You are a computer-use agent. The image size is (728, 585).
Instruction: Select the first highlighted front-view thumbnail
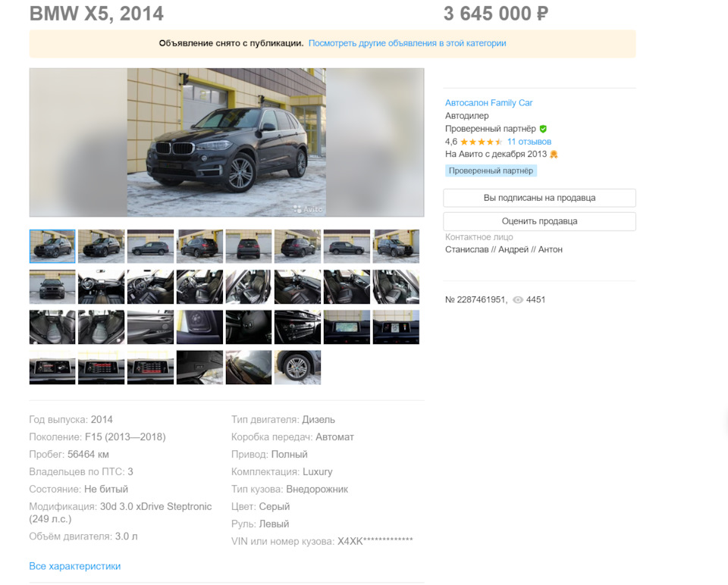52,246
